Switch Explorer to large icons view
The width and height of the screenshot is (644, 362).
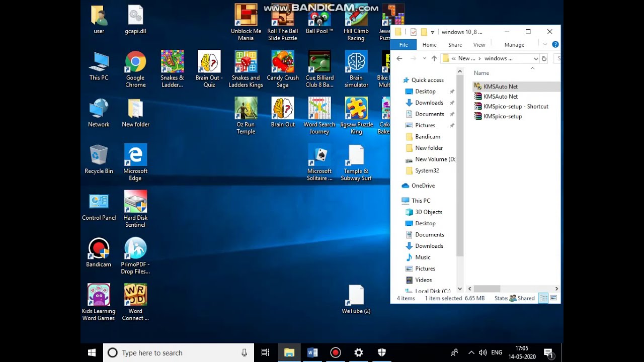tap(553, 298)
